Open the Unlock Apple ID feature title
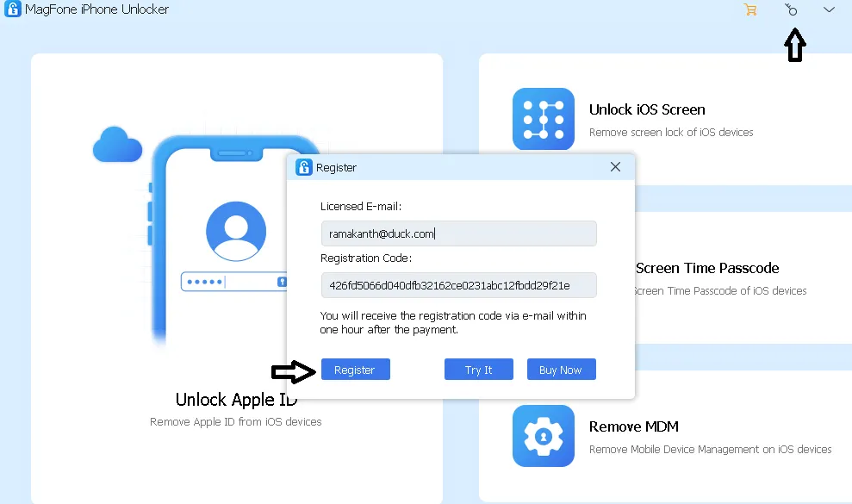The width and height of the screenshot is (852, 504). click(236, 400)
